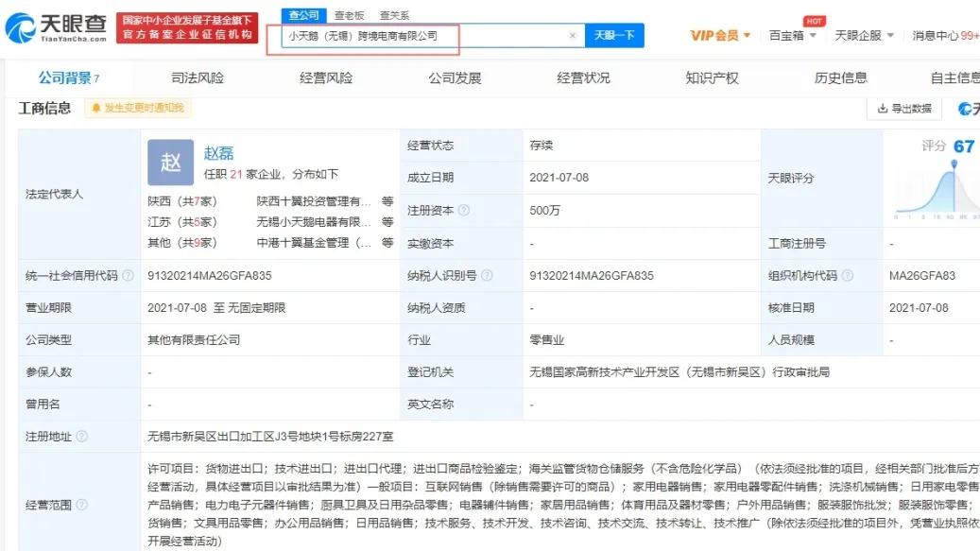Select the 知识产权 tab
The image size is (980, 551).
click(x=712, y=78)
